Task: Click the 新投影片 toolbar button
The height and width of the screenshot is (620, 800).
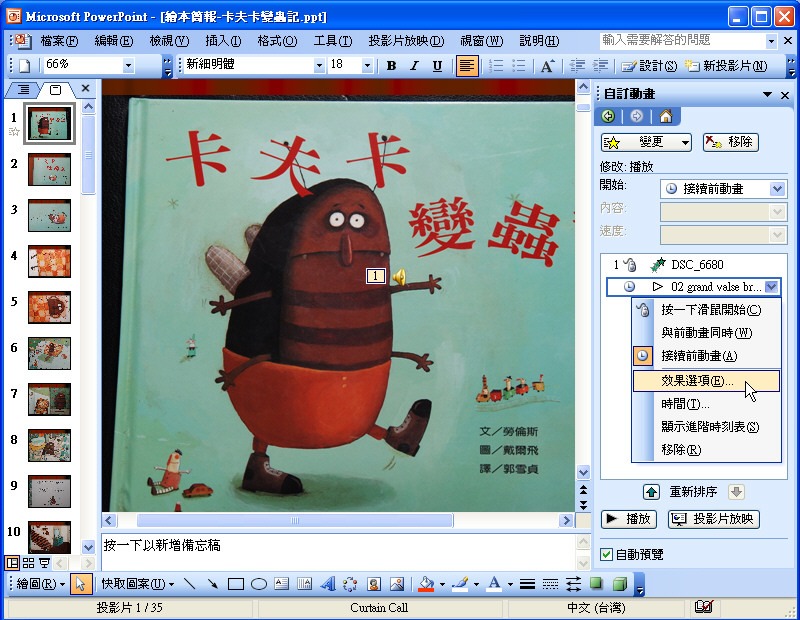Action: click(x=726, y=65)
